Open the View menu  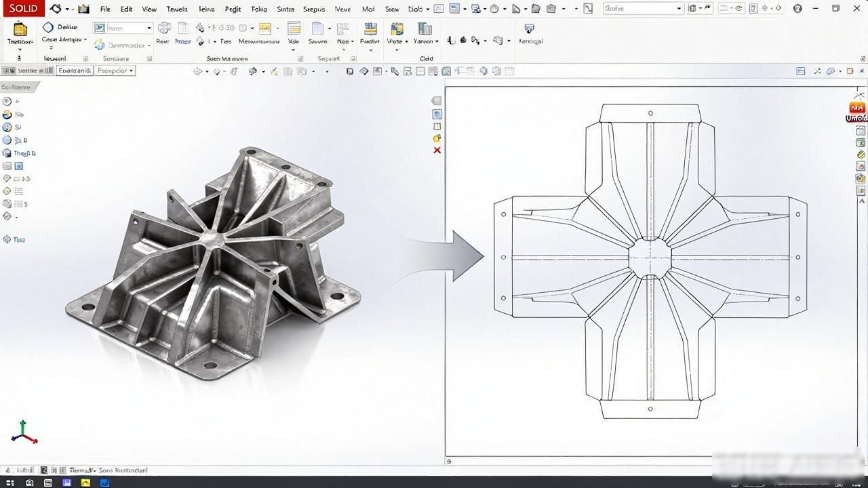(x=149, y=9)
